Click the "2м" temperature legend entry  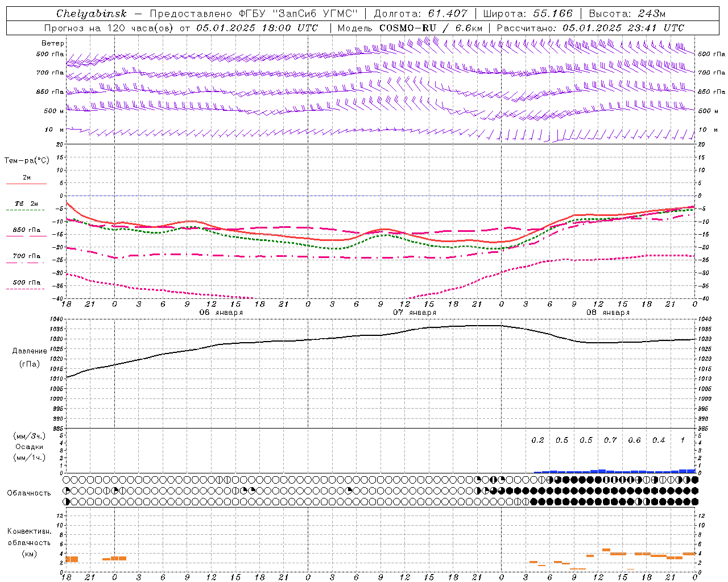pos(27,177)
